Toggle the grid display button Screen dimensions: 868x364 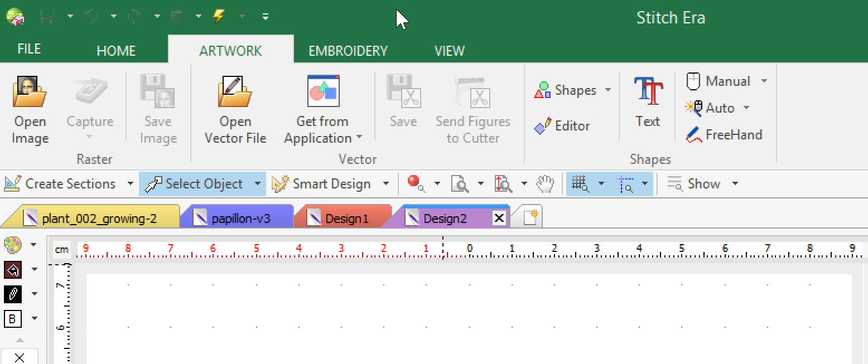pyautogui.click(x=580, y=184)
